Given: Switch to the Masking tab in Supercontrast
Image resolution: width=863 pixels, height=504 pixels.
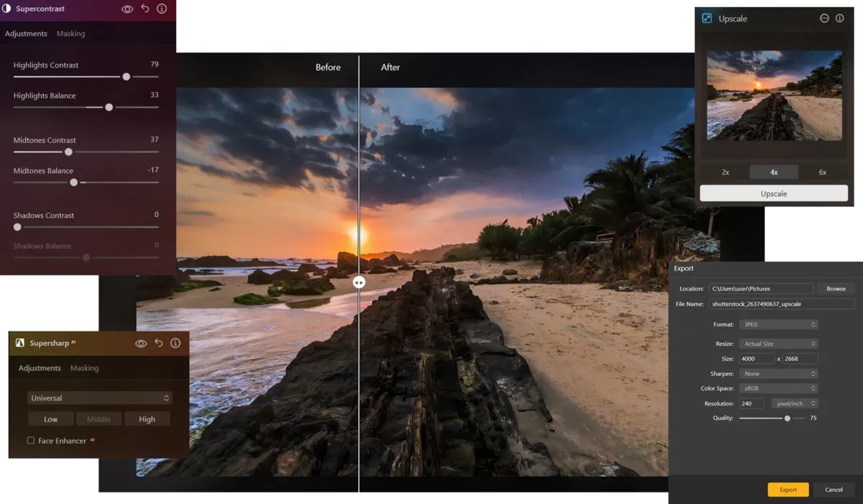Looking at the screenshot, I should pos(70,33).
